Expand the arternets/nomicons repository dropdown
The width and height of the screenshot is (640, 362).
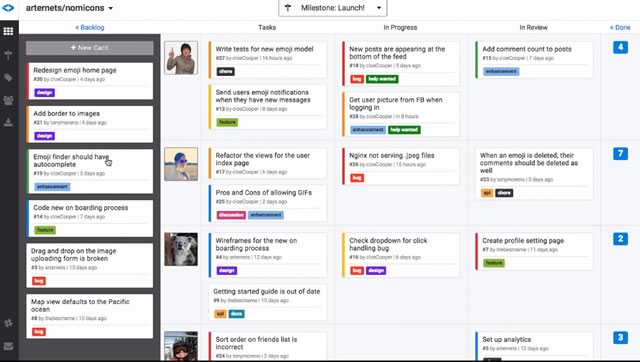[x=69, y=8]
